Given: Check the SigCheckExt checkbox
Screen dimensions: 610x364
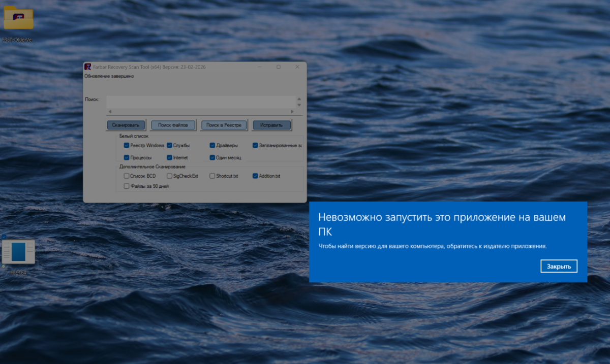Looking at the screenshot, I should tap(169, 176).
